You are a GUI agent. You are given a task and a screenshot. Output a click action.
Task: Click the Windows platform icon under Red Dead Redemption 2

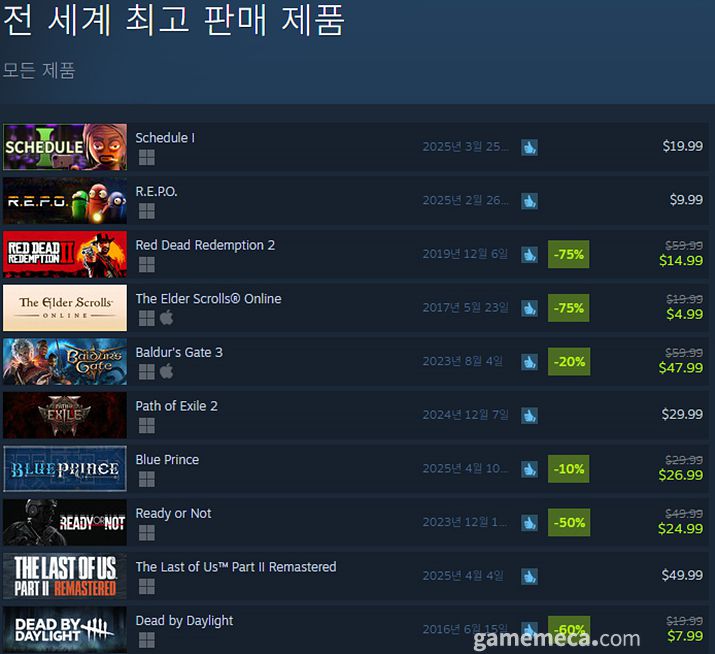tap(147, 265)
